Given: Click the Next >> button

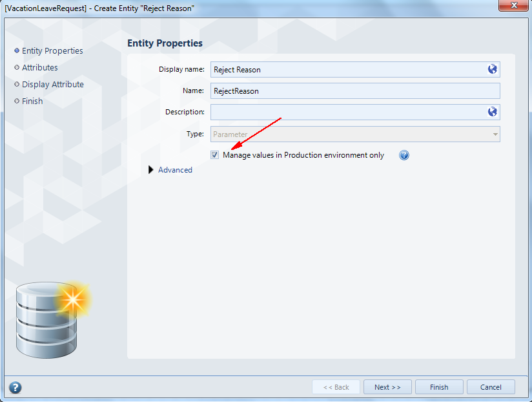Looking at the screenshot, I should (387, 387).
